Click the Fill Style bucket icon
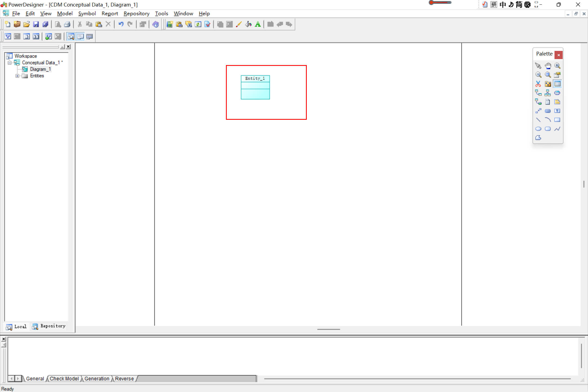588x392 pixels. coord(248,24)
